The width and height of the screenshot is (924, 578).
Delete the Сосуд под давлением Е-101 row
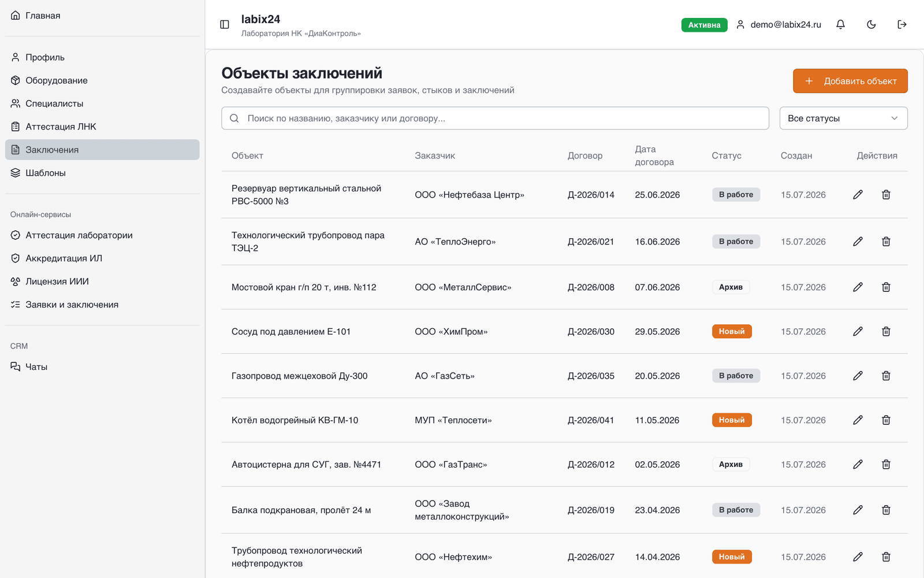(886, 331)
